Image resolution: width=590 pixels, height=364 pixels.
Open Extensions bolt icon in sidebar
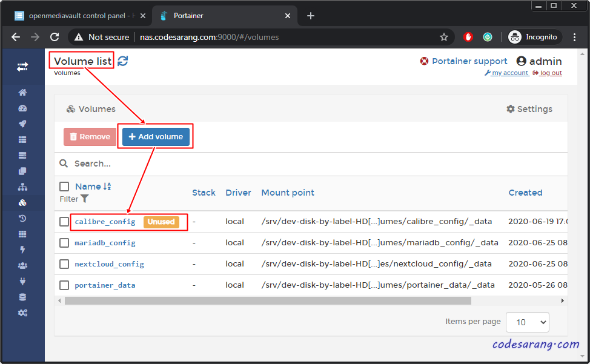pyautogui.click(x=22, y=250)
